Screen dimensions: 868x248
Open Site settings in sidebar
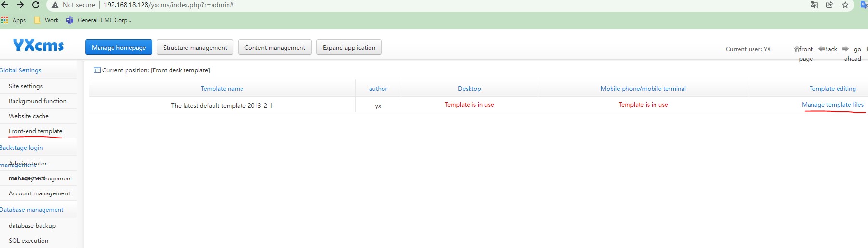click(x=26, y=86)
